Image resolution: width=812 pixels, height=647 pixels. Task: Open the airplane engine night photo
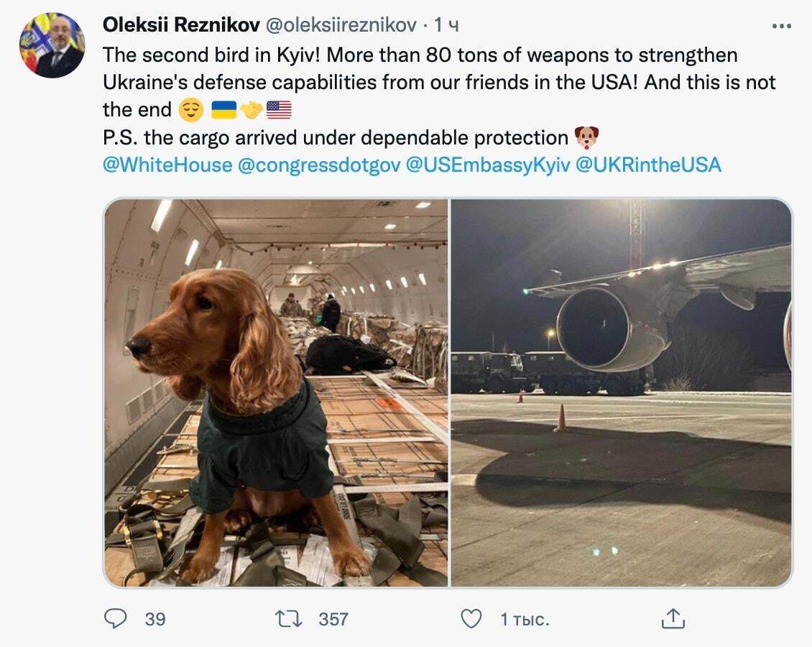coord(621,393)
